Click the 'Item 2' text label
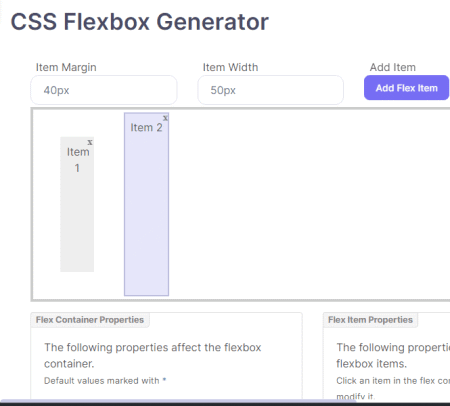The image size is (450, 406). point(146,127)
